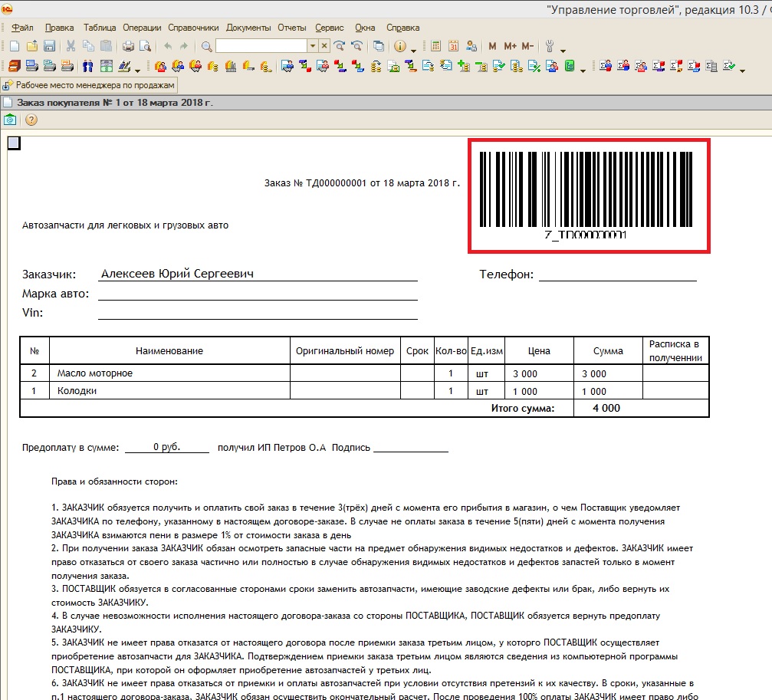Open Print preview from the toolbar
The width and height of the screenshot is (772, 700).
[x=144, y=47]
